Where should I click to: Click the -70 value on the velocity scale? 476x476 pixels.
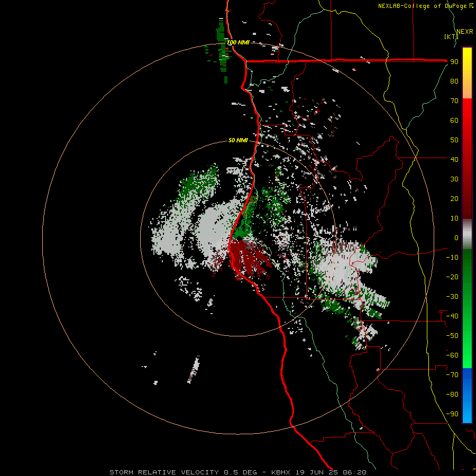coord(452,375)
